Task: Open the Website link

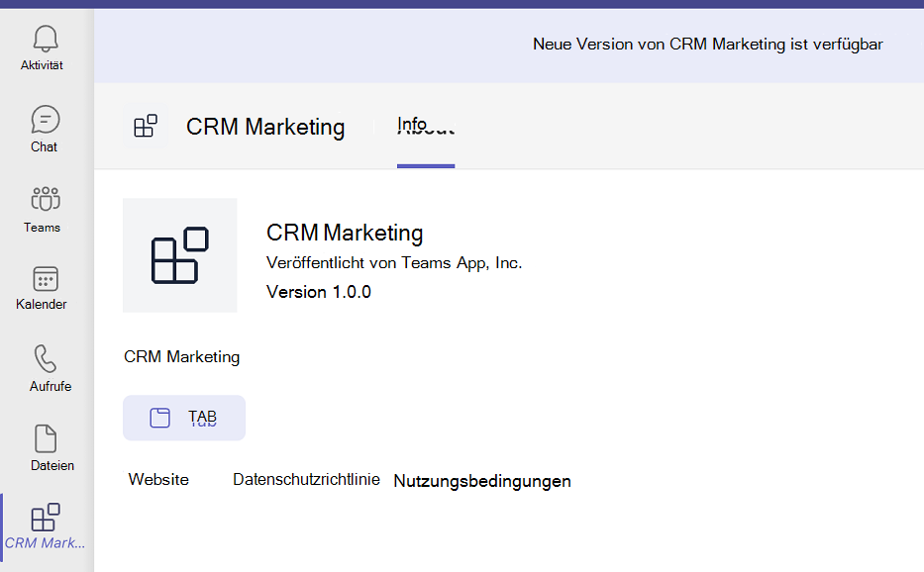Action: coord(158,480)
